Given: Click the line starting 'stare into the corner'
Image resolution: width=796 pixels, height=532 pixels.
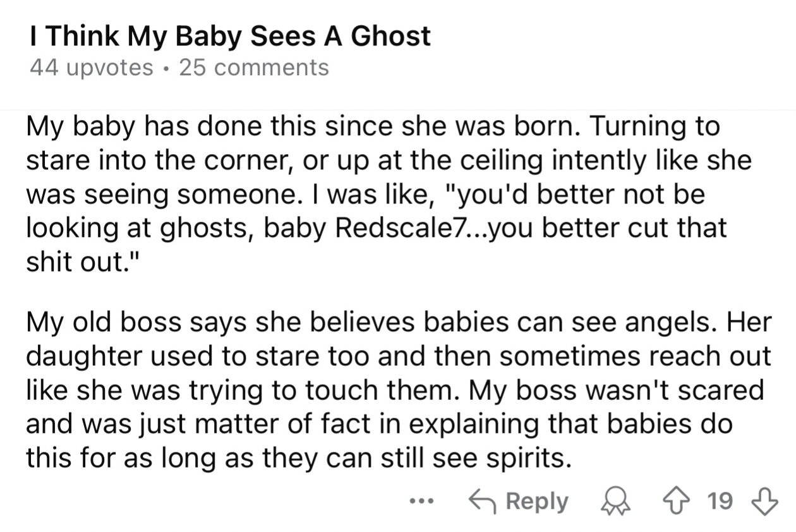Looking at the screenshot, I should coord(389,160).
